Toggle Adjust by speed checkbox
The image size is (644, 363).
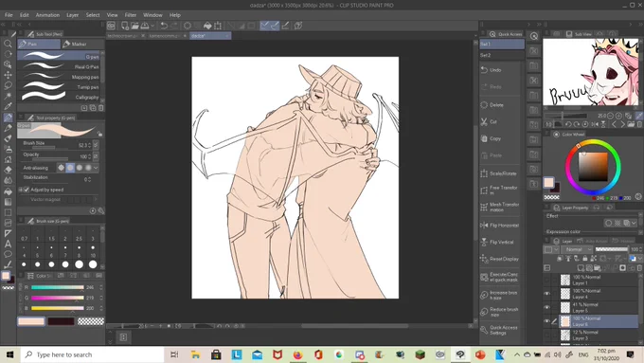27,190
